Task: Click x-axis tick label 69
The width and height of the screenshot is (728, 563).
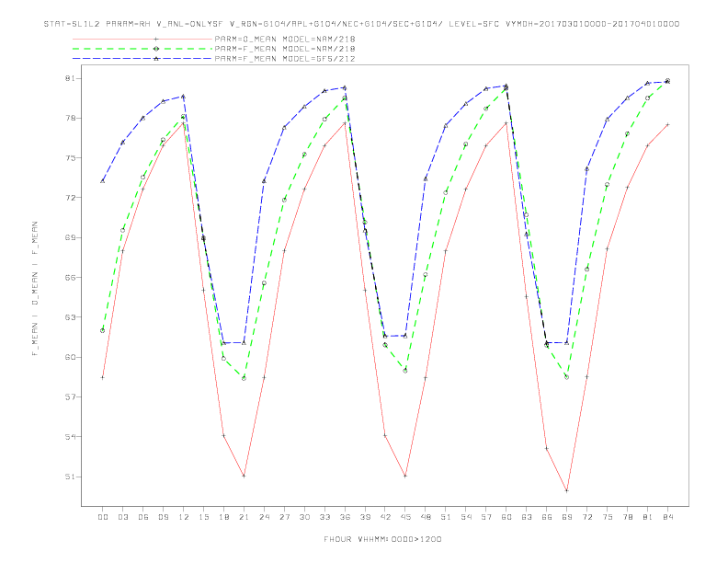Action: coord(567,517)
